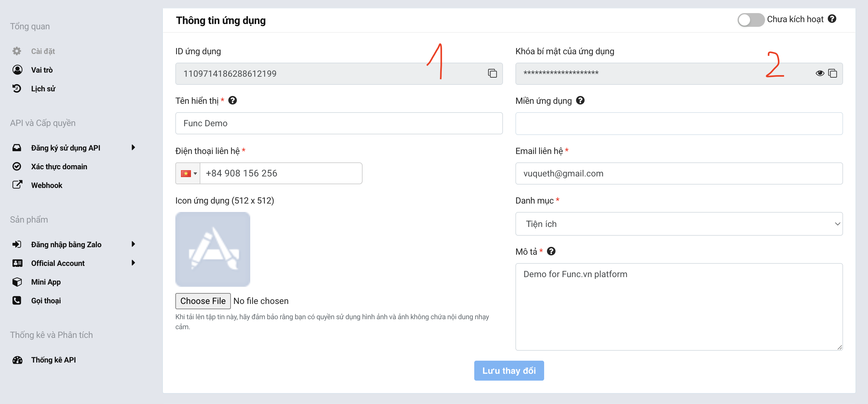Reveal the hidden secret key with eye icon
The image size is (868, 404).
(x=820, y=73)
